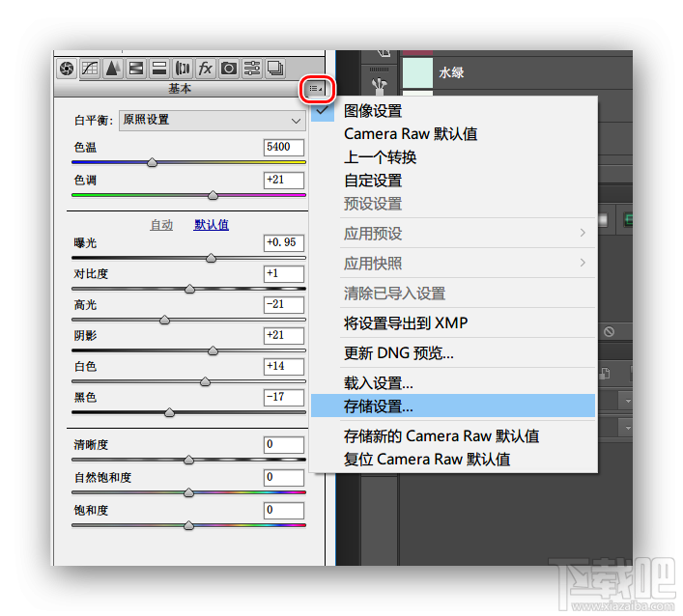Click the Exposure slider handle
This screenshot has height=616, width=683.
pyautogui.click(x=212, y=258)
